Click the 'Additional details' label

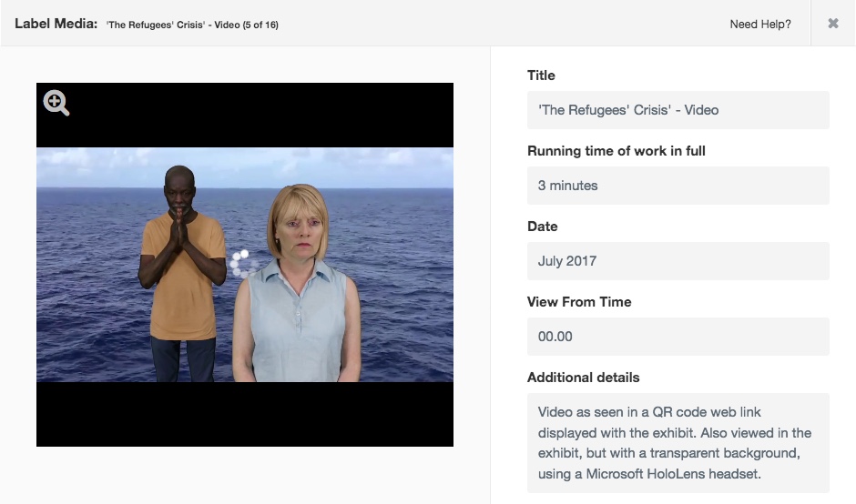tap(584, 378)
